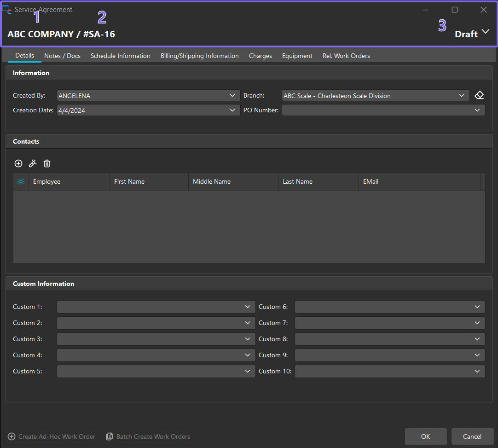
Task: Click inside the PO Number field
Action: click(x=377, y=111)
